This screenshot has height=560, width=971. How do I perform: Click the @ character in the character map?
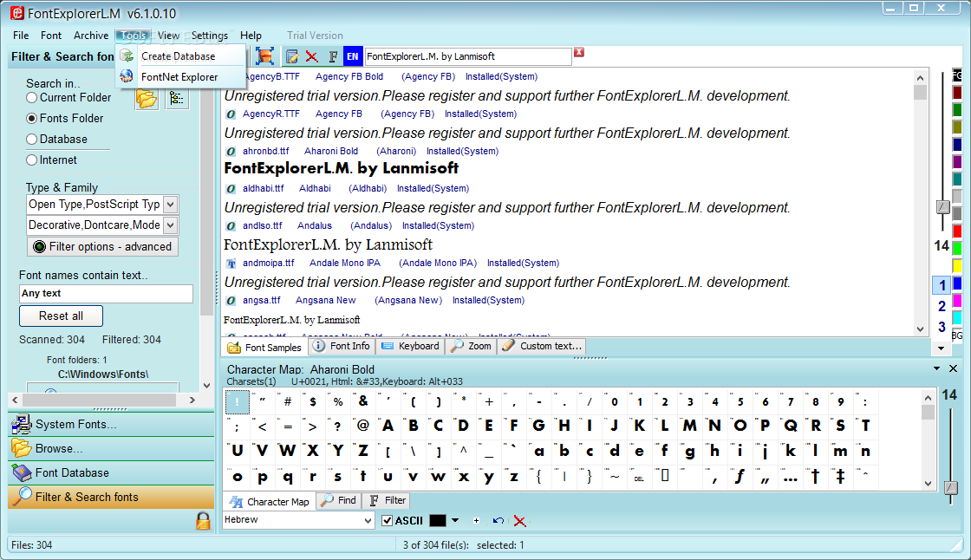[363, 426]
